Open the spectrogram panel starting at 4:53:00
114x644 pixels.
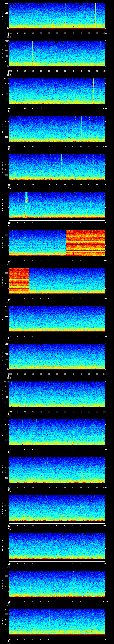pos(57,356)
